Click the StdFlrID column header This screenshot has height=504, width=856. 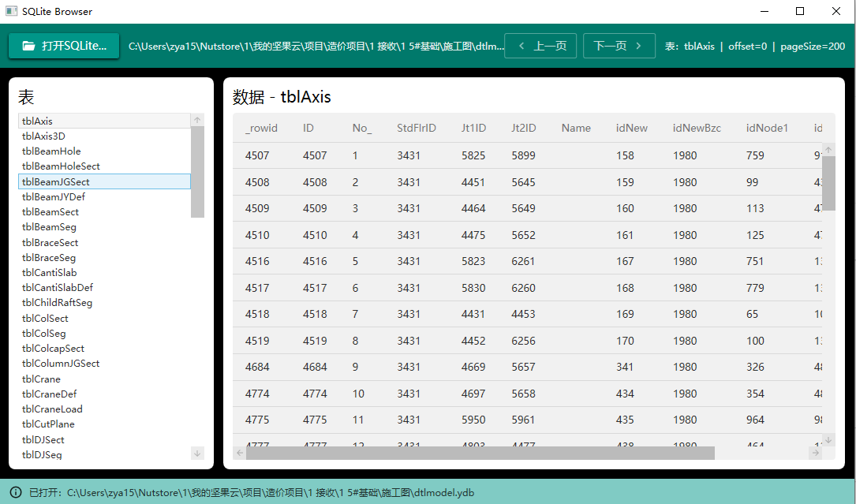[416, 128]
